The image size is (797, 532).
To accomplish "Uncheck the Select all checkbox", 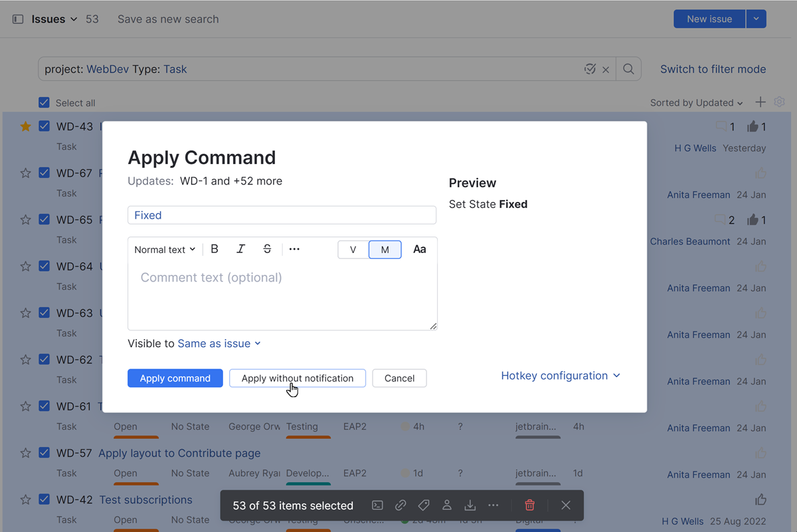I will point(44,102).
